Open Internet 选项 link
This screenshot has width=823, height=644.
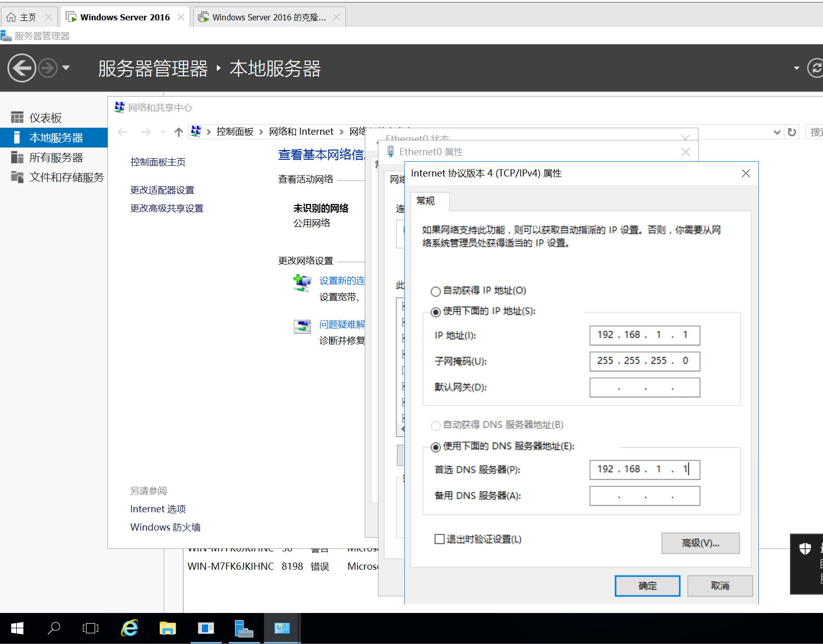tap(158, 509)
